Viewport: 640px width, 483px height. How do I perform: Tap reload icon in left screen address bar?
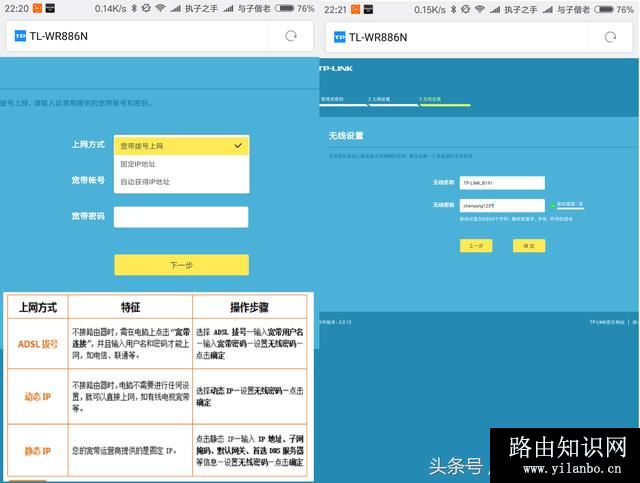(291, 36)
